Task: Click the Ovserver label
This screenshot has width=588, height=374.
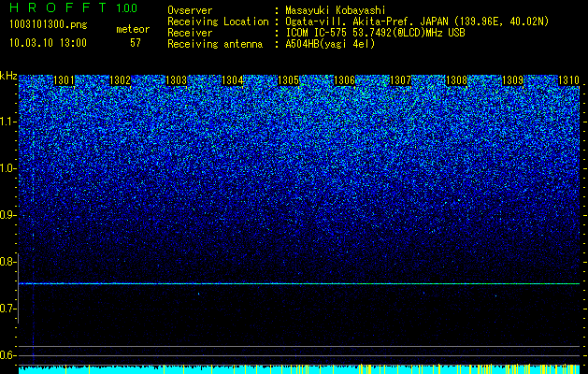Action: click(190, 10)
